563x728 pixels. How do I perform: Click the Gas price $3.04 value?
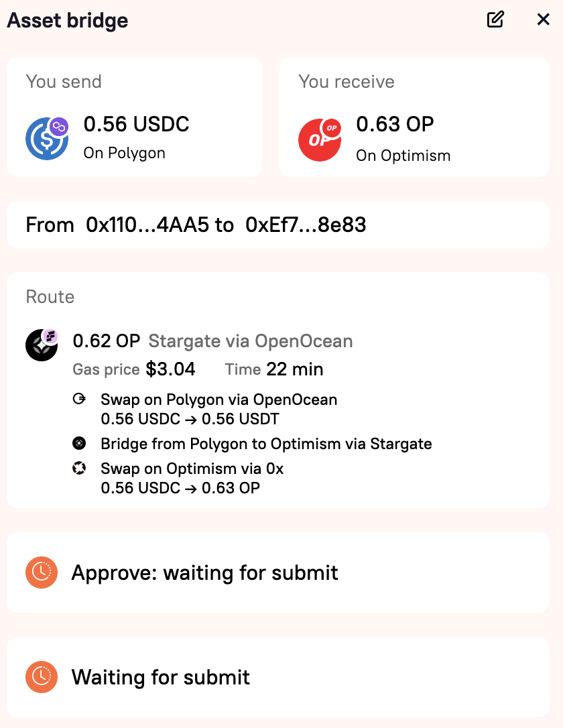[170, 369]
